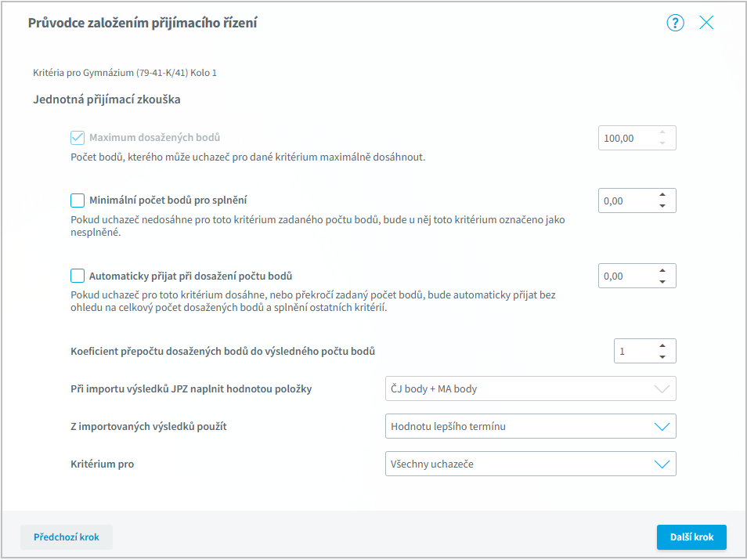Image resolution: width=747 pixels, height=560 pixels.
Task: Enable Minimální počet bodů pro splnění checkbox
Action: (78, 201)
